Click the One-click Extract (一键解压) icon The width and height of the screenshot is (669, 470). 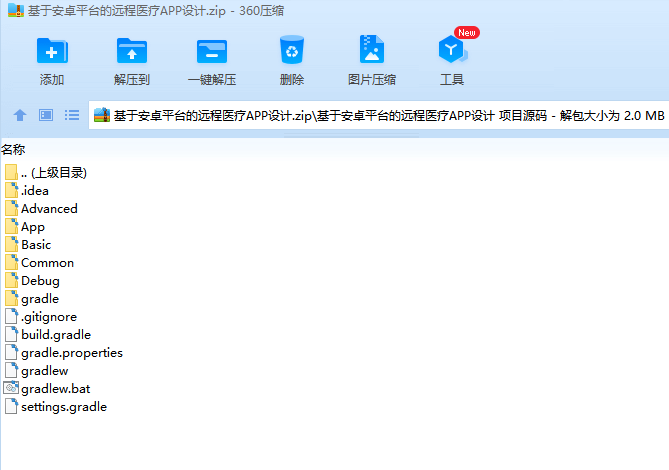click(x=212, y=51)
